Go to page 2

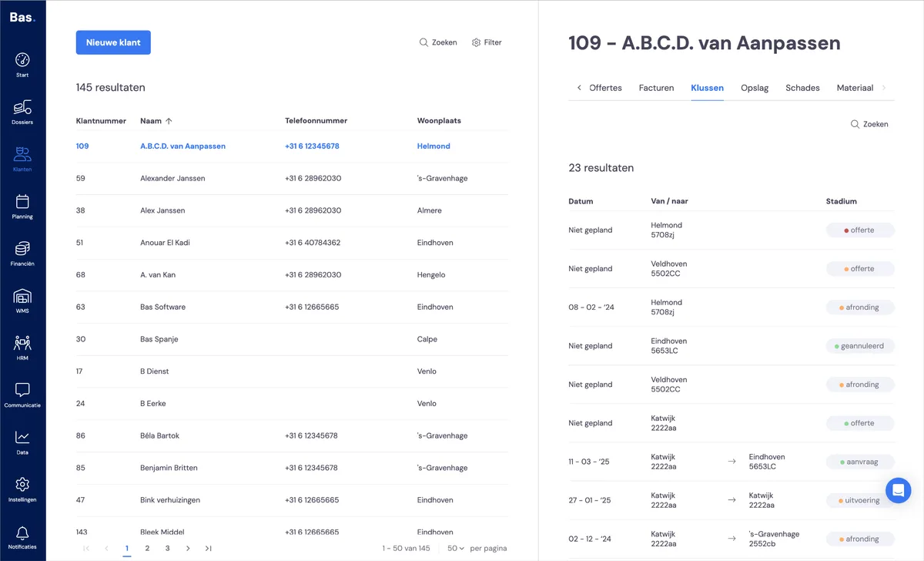[x=147, y=549]
